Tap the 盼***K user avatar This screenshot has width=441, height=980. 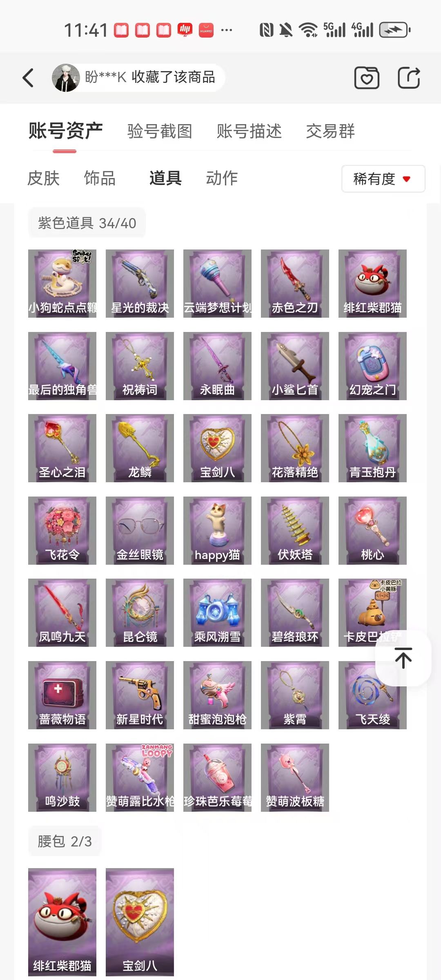(66, 78)
